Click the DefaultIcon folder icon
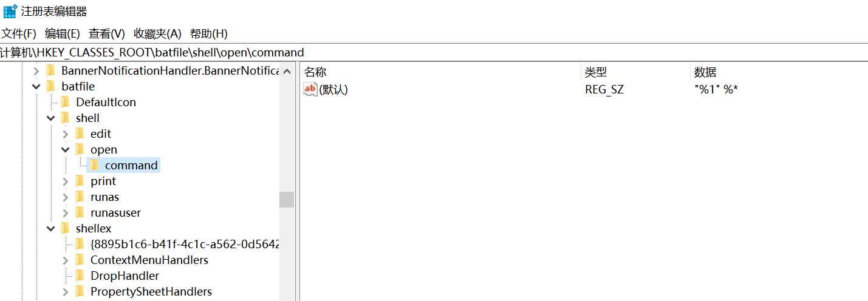This screenshot has height=301, width=868. pyautogui.click(x=65, y=103)
